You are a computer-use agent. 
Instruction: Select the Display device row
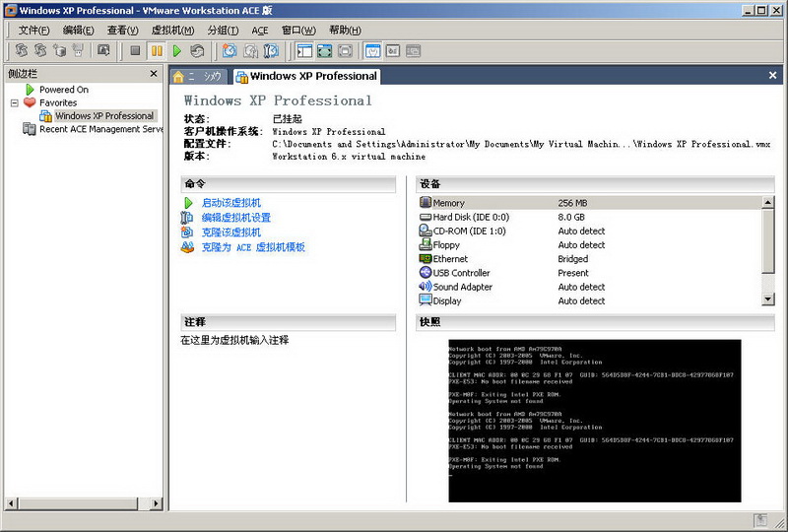589,300
